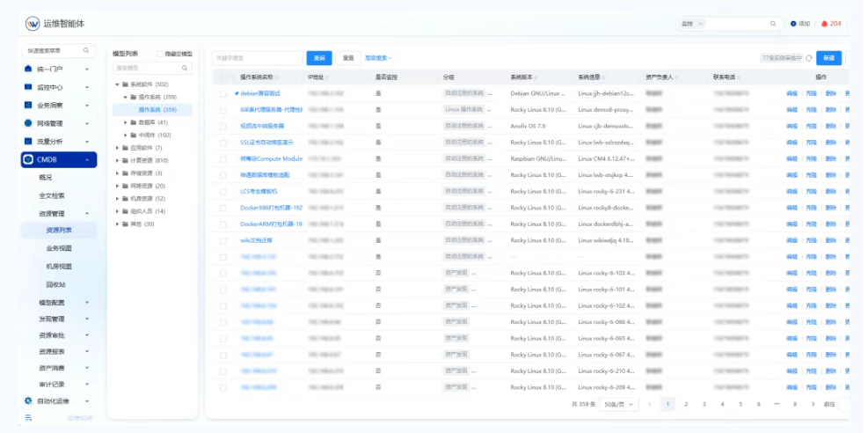868x433 pixels.
Task: Click the 关键字搜索 input field
Action: click(257, 58)
